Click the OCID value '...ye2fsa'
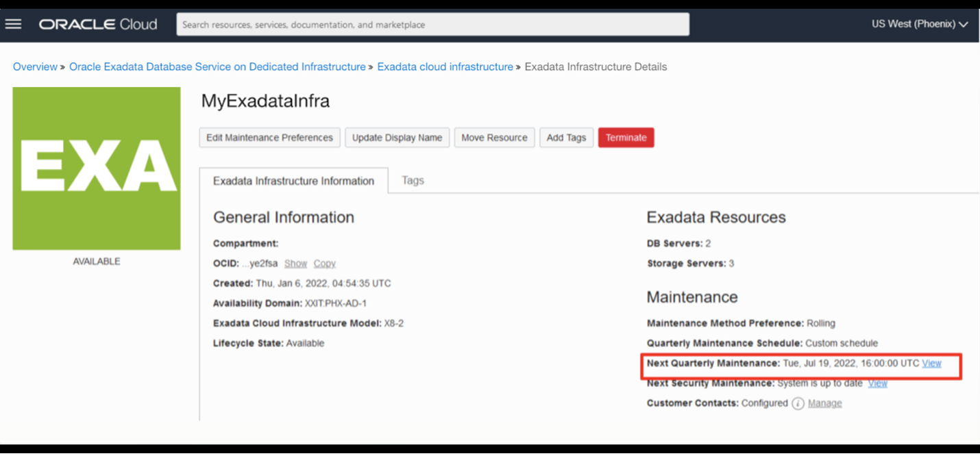The image size is (980, 456). [x=260, y=264]
